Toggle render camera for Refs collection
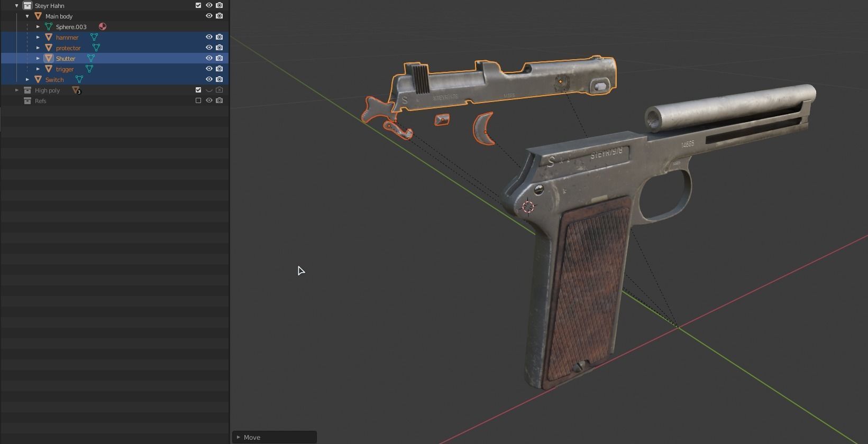The width and height of the screenshot is (868, 444). click(x=220, y=100)
